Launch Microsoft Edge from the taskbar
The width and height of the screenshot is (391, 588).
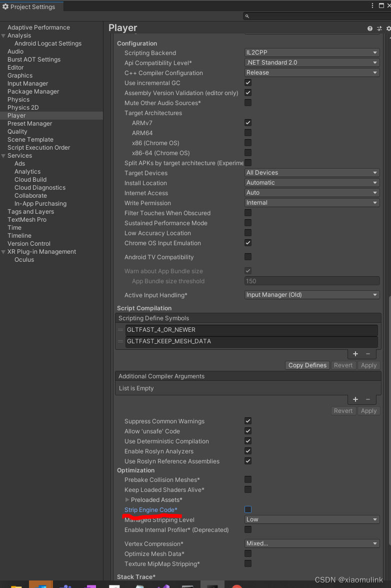(41, 585)
